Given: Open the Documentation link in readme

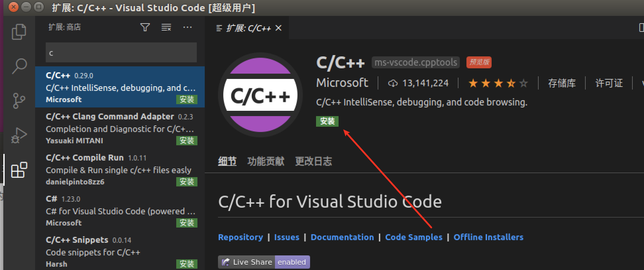Looking at the screenshot, I should 342,237.
